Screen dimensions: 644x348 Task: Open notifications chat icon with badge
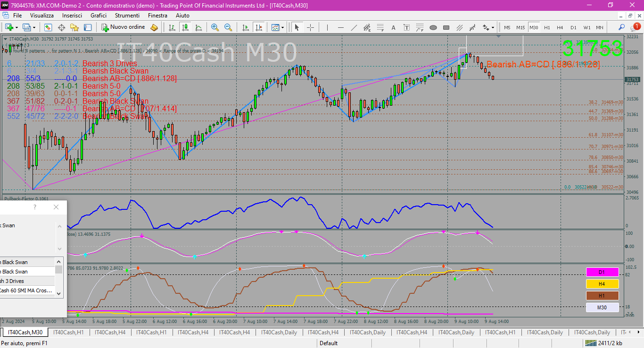coord(635,27)
